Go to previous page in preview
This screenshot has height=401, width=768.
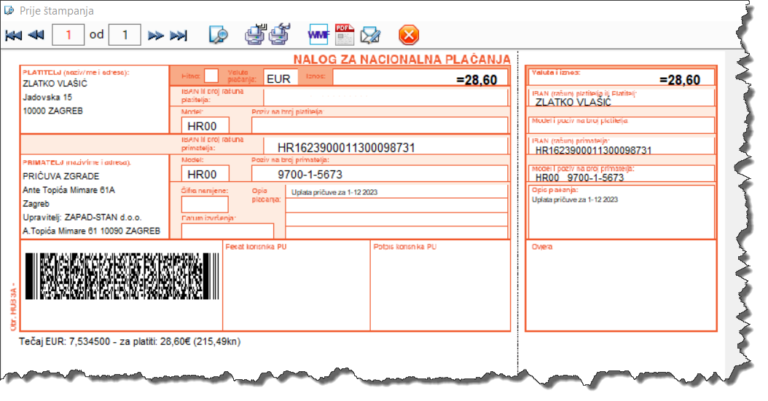click(36, 36)
